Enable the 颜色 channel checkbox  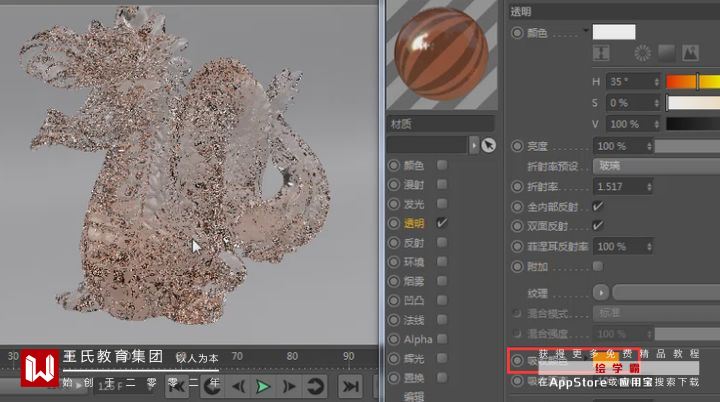442,165
